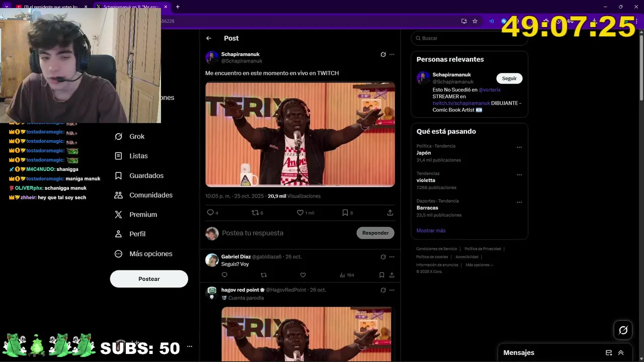Compose new message in Mensajes bar

click(609, 353)
